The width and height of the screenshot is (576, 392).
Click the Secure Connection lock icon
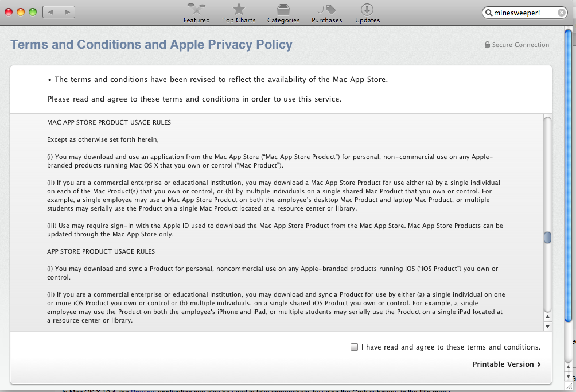point(487,44)
